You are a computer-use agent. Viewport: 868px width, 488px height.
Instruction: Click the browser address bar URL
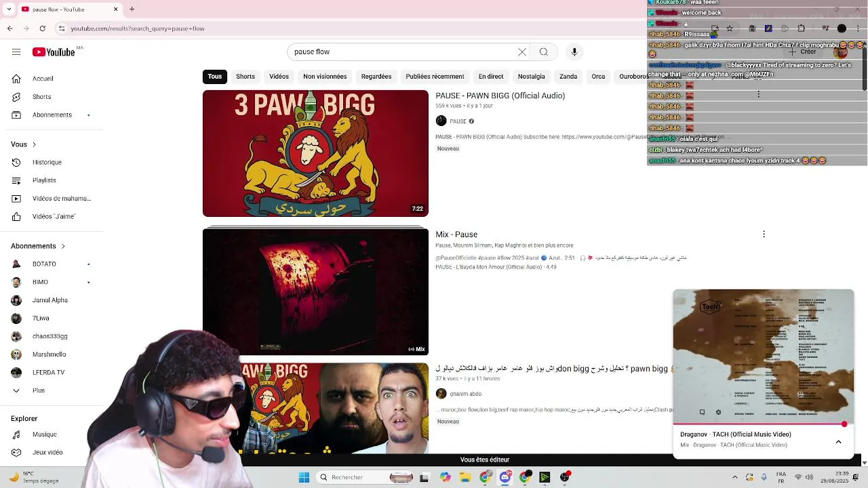[138, 28]
